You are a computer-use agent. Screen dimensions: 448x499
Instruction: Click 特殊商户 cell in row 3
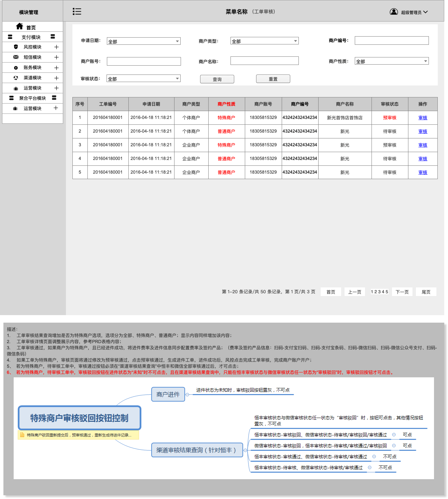point(226,145)
